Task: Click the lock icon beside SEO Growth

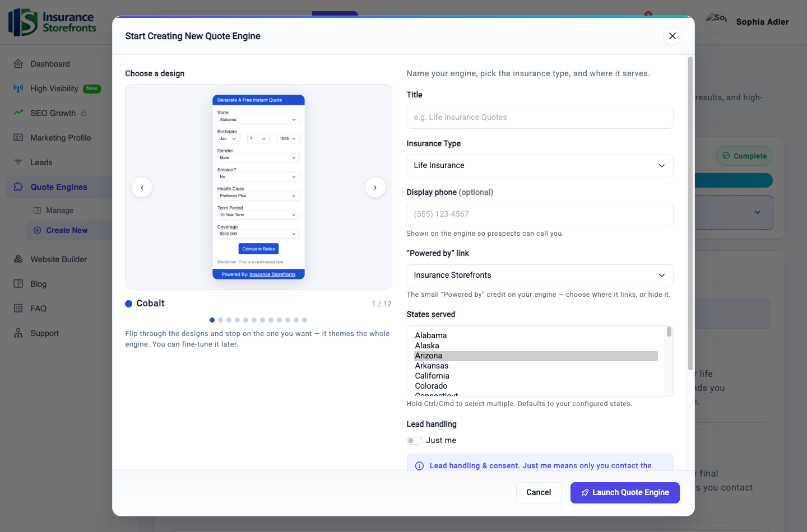Action: pyautogui.click(x=84, y=113)
